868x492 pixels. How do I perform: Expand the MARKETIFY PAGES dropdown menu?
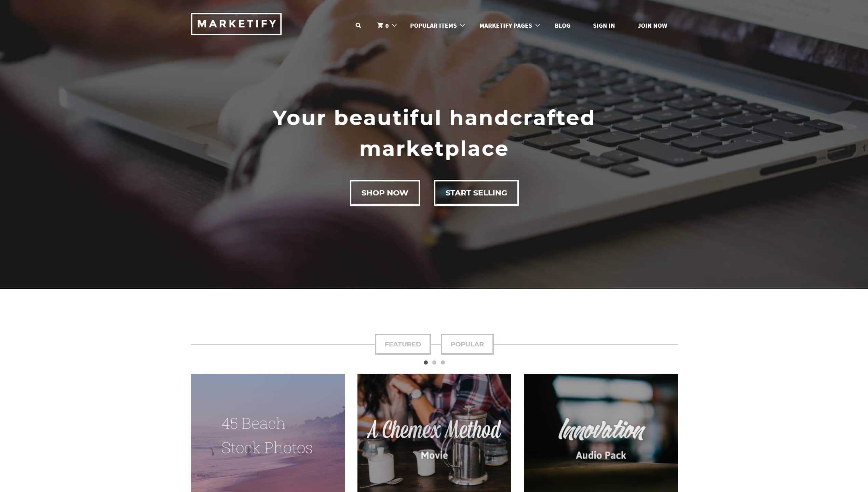coord(509,25)
